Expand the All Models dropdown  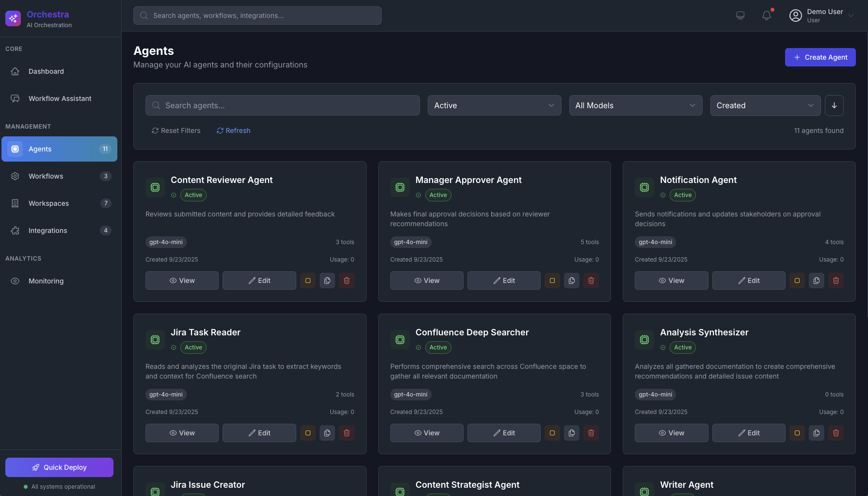click(x=635, y=105)
